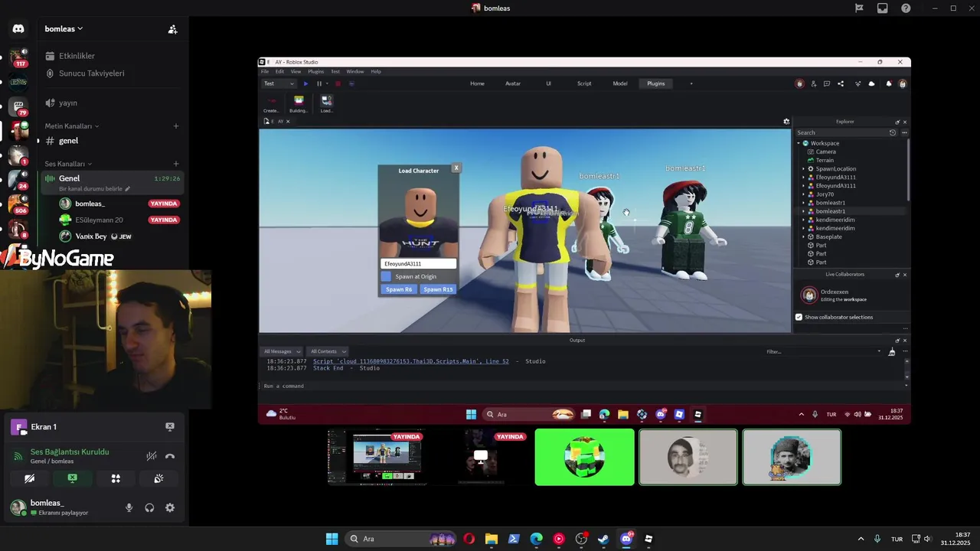Image resolution: width=980 pixels, height=551 pixels.
Task: Open File Explorer on Windows taskbar
Action: click(x=492, y=539)
